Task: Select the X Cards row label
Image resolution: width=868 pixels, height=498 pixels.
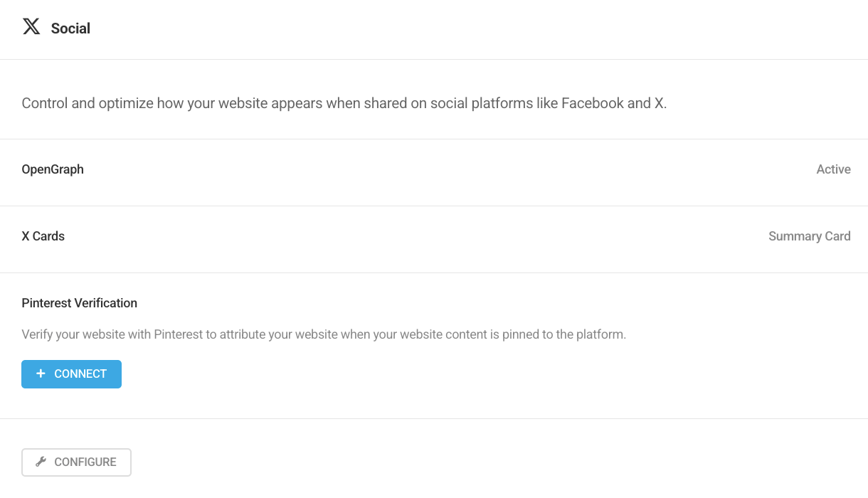Action: pos(43,236)
